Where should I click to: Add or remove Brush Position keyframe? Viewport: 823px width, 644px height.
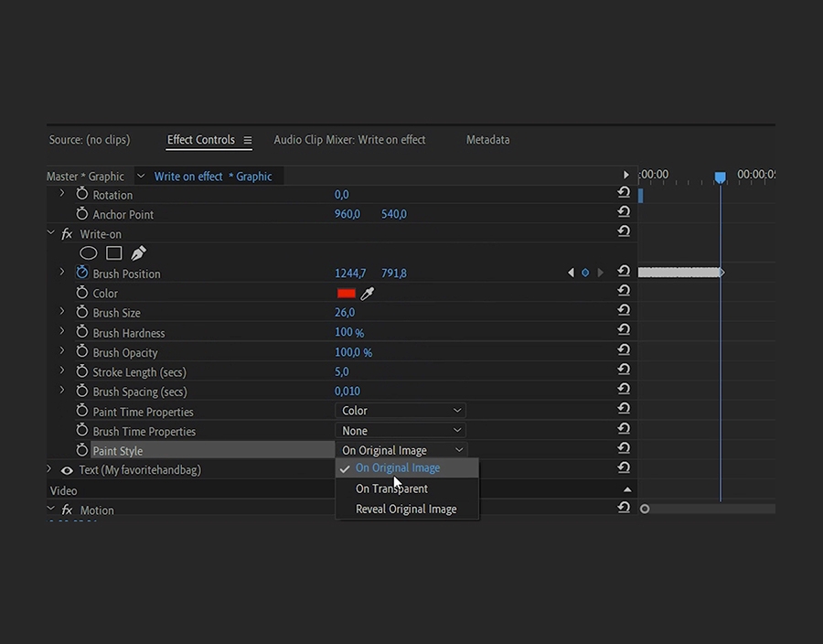585,273
